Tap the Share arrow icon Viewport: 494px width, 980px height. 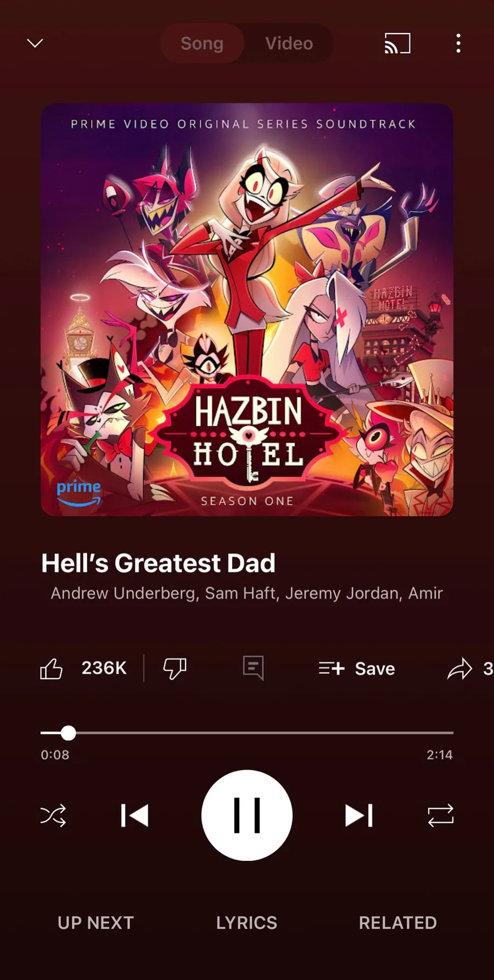[x=459, y=669]
